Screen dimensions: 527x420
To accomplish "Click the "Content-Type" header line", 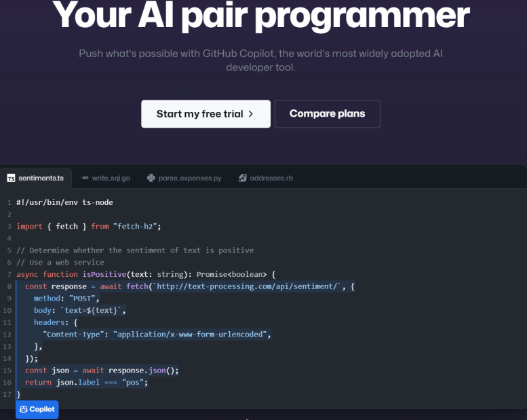I will pos(157,335).
